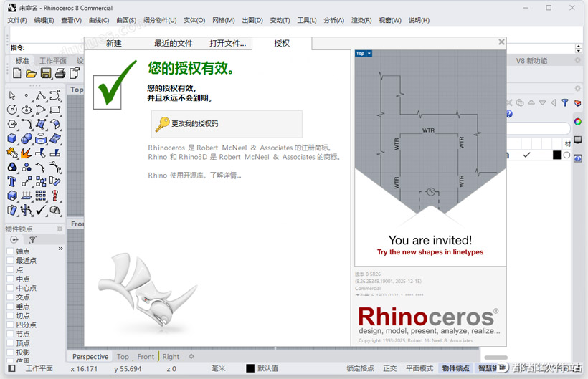Viewport: 588px width, 379px height.
Task: Select the Perspective viewport tab
Action: tap(90, 357)
